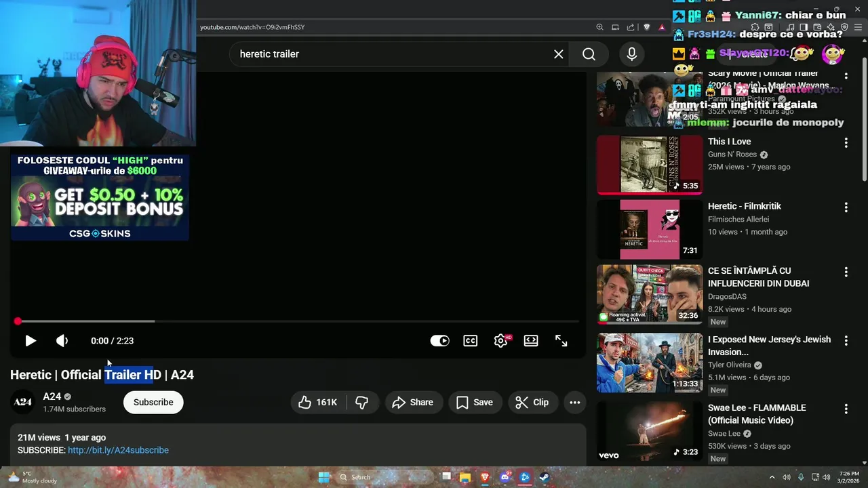868x488 pixels.
Task: Open the Swae Lee FLAMMABLE thumbnail
Action: tap(650, 432)
